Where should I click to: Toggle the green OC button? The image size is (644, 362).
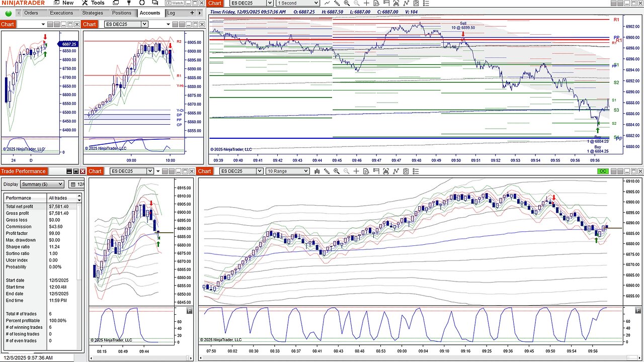(602, 171)
